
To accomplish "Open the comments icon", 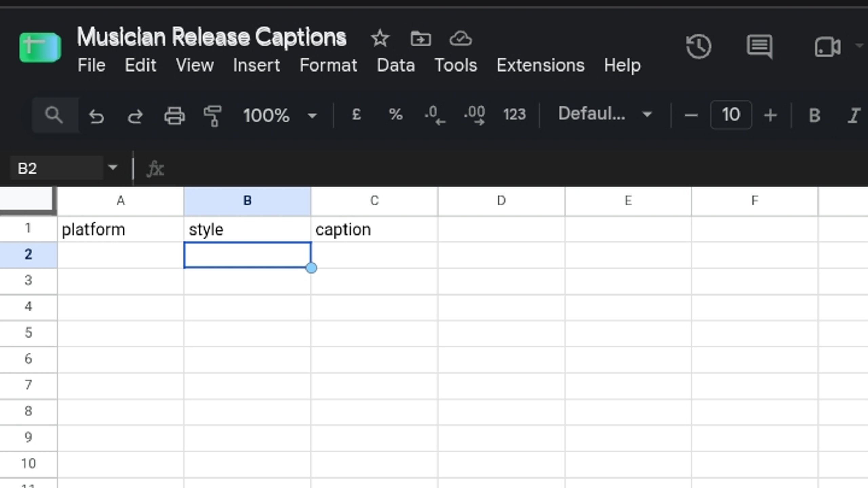I will [x=760, y=46].
